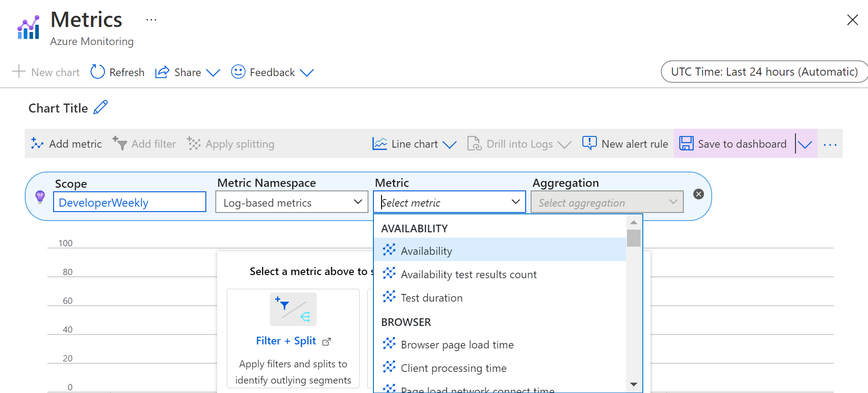The height and width of the screenshot is (393, 868).
Task: Click the Refresh circular arrow icon
Action: (x=97, y=72)
